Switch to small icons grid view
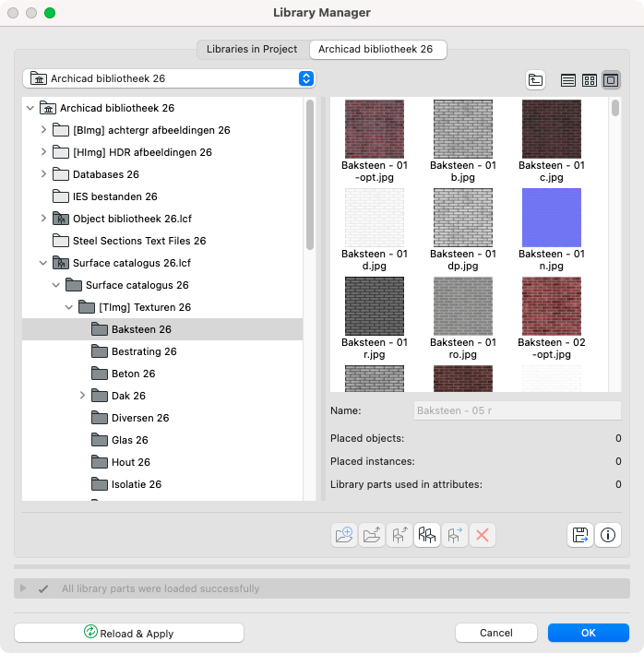This screenshot has height=653, width=644. pyautogui.click(x=589, y=80)
